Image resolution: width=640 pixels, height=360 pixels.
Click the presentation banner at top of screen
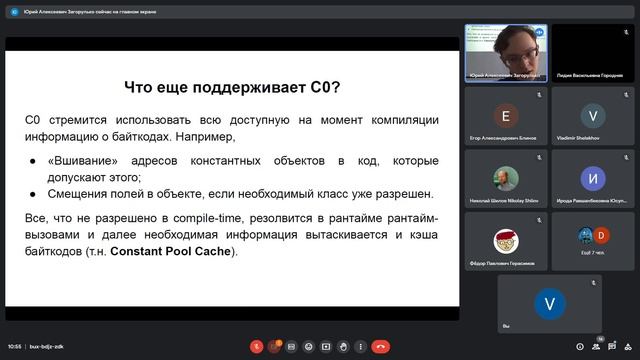tap(320, 12)
